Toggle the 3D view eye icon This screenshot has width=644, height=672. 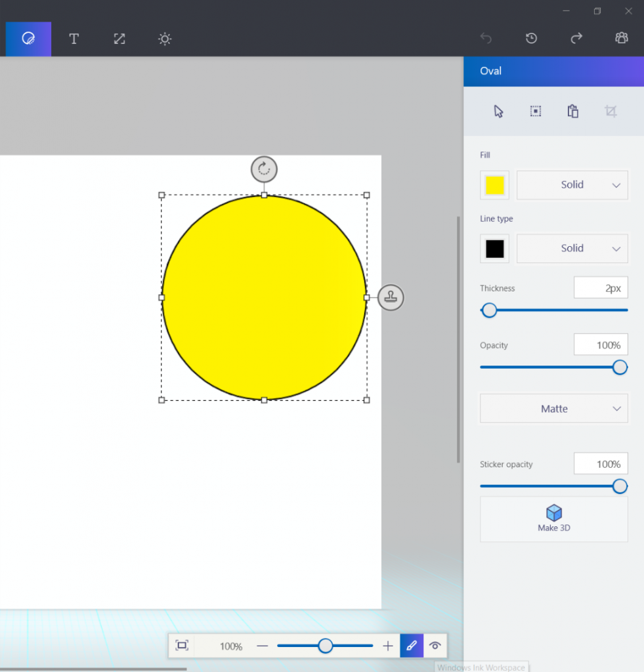(x=435, y=646)
